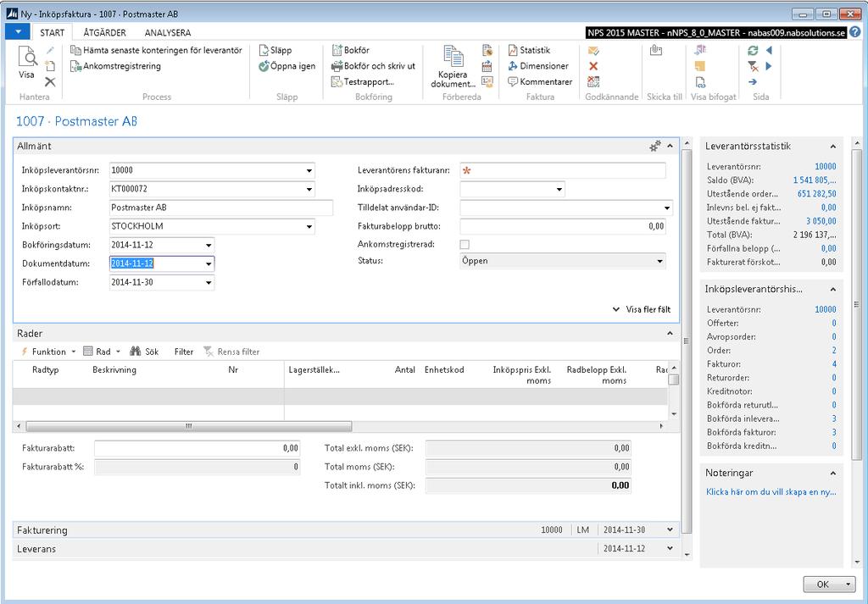
Task: Open the Bokföringsdatum date picker arrow
Action: click(209, 245)
